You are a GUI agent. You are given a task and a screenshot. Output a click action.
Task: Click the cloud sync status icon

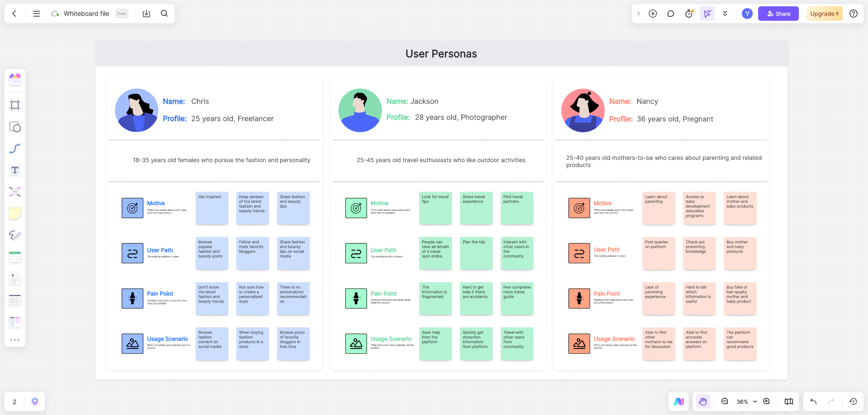[55, 14]
